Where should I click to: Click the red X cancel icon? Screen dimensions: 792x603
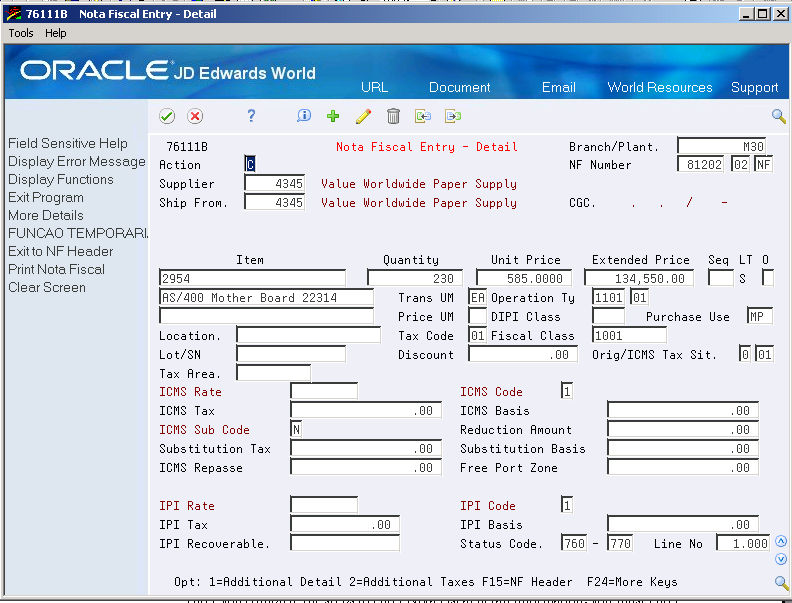coord(195,116)
